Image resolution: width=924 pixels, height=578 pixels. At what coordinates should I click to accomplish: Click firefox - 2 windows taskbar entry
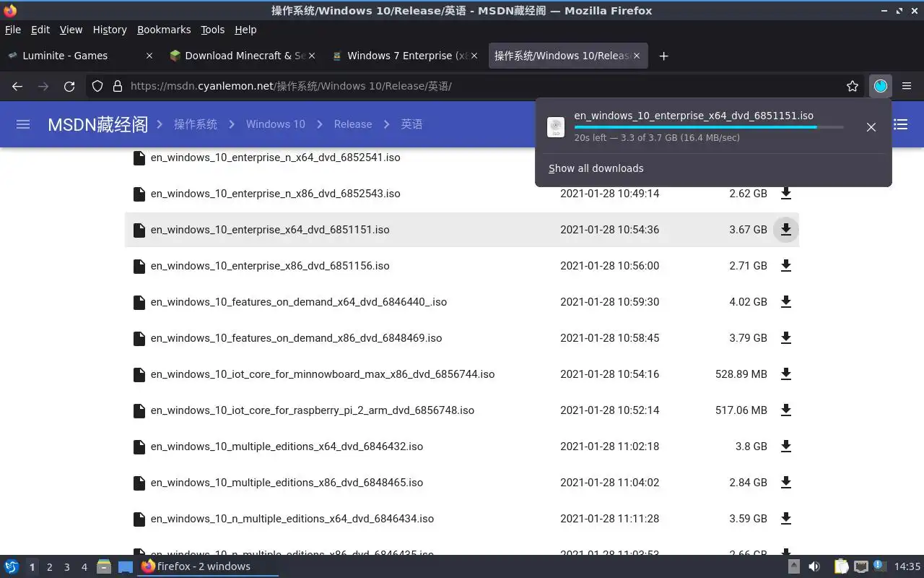point(208,566)
